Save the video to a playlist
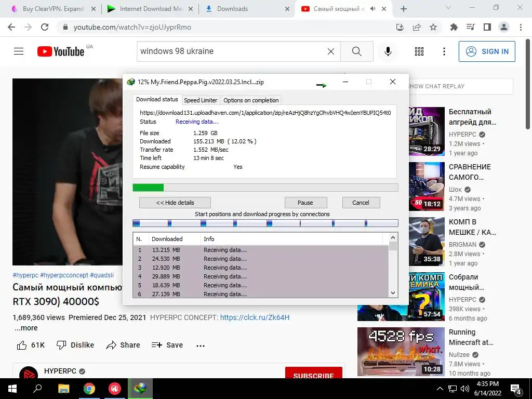Viewport: 532px width, 399px height. coord(167,345)
